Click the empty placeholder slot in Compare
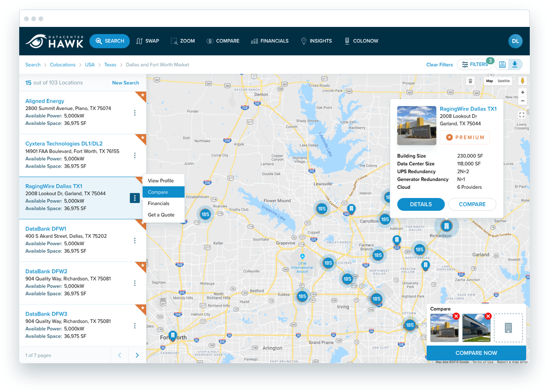Screen dimensions: 549x392 tap(509, 328)
